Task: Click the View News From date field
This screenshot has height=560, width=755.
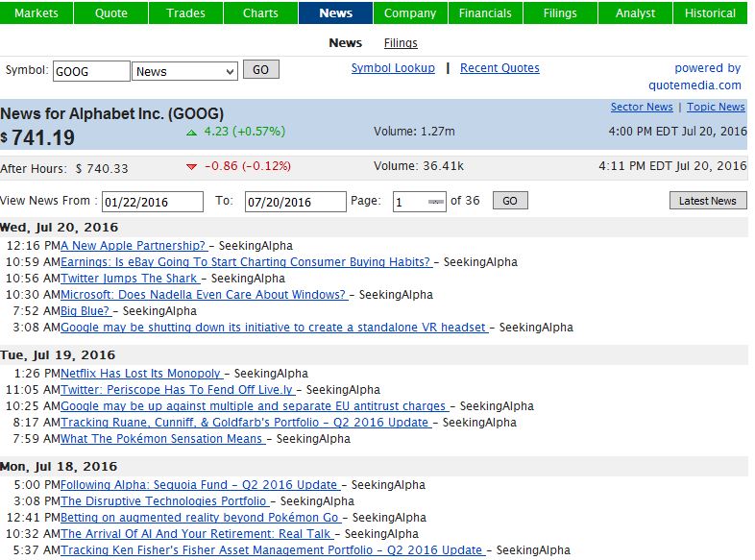Action: pyautogui.click(x=153, y=202)
